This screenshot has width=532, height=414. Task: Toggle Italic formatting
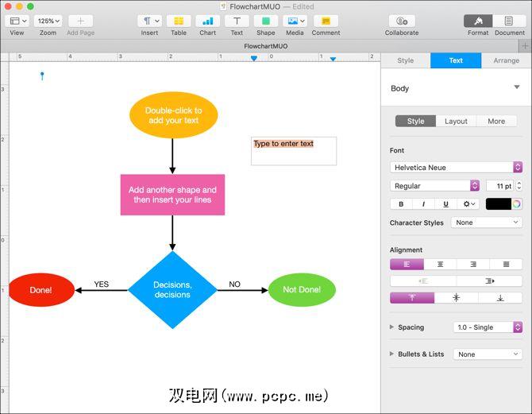point(423,204)
